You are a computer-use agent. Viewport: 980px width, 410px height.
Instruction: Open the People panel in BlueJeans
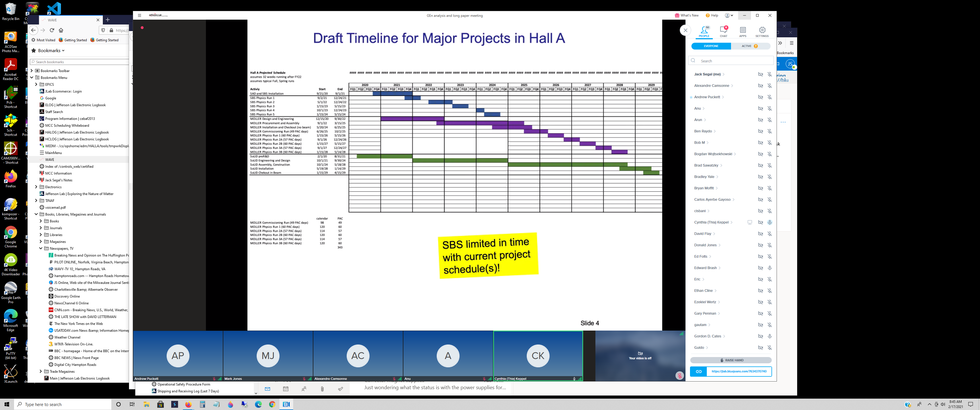(704, 31)
